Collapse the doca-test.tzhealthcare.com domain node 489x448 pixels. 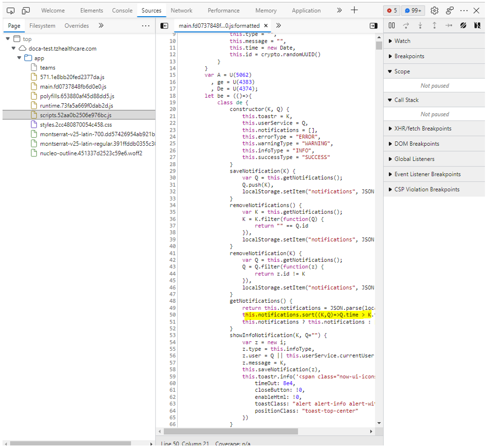point(14,49)
